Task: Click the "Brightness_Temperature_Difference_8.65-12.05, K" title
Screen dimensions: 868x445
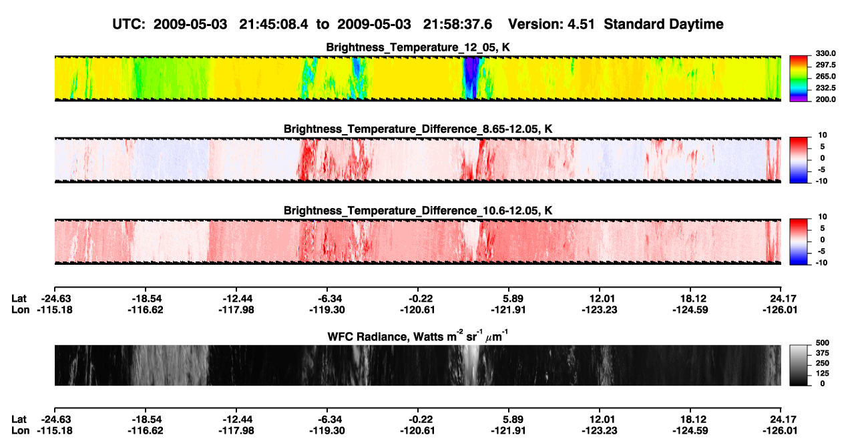Action: (x=418, y=129)
